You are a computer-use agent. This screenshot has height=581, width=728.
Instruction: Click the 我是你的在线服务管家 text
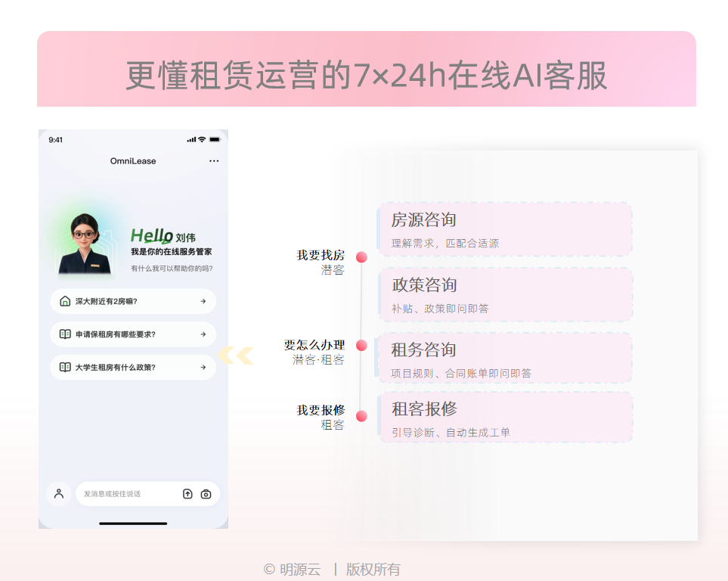pyautogui.click(x=172, y=251)
